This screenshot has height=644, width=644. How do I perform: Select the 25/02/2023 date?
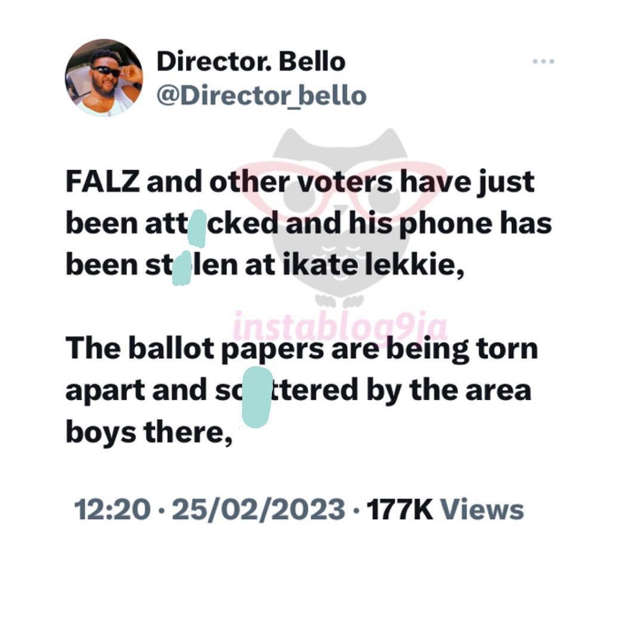click(x=258, y=510)
